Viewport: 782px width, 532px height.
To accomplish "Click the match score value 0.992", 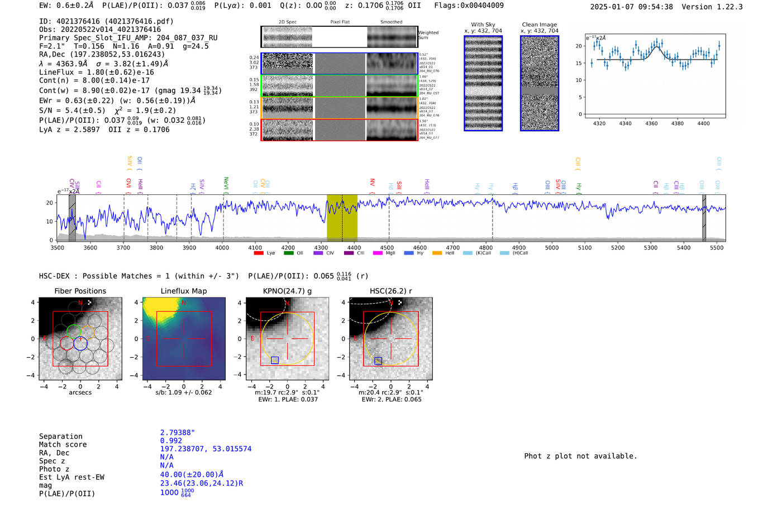I will tap(171, 441).
